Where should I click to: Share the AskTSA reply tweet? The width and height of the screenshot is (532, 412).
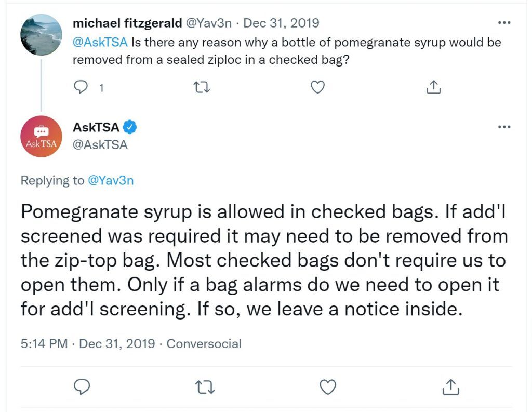pos(450,387)
